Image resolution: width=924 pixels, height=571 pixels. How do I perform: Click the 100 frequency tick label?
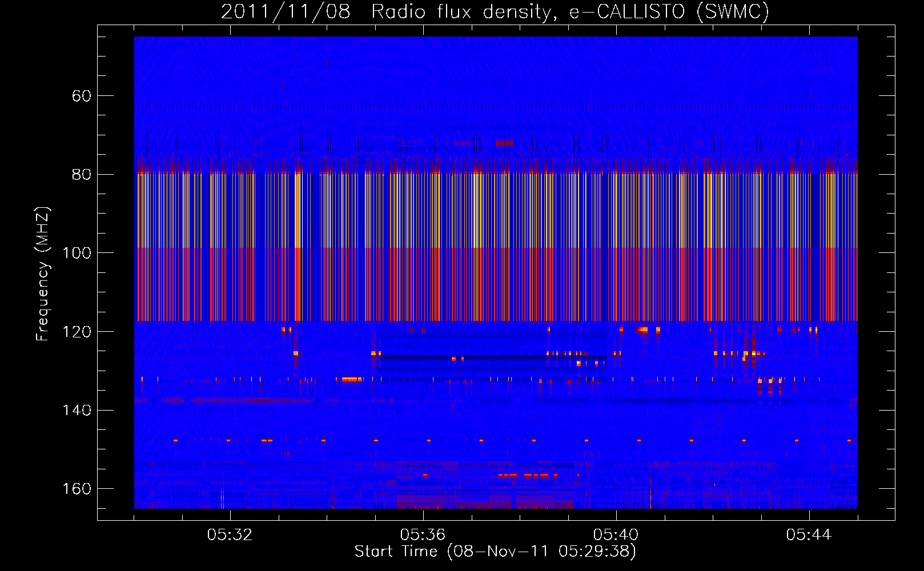(x=77, y=253)
